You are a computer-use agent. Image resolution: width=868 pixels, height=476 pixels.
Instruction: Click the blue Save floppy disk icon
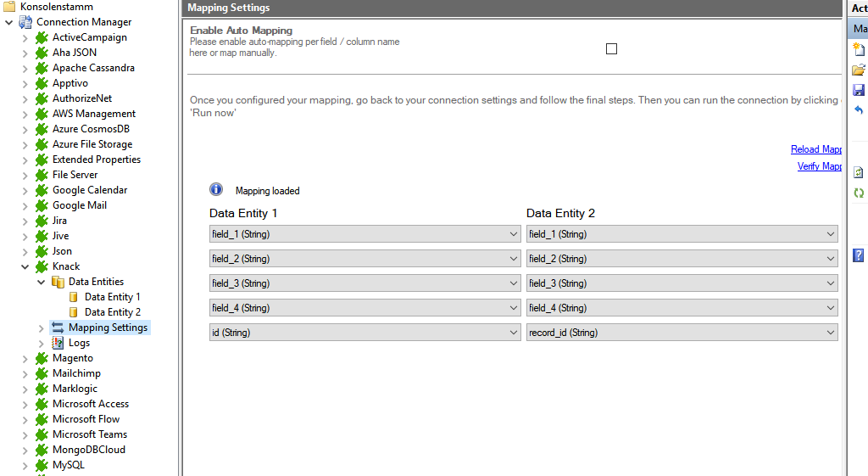click(858, 90)
